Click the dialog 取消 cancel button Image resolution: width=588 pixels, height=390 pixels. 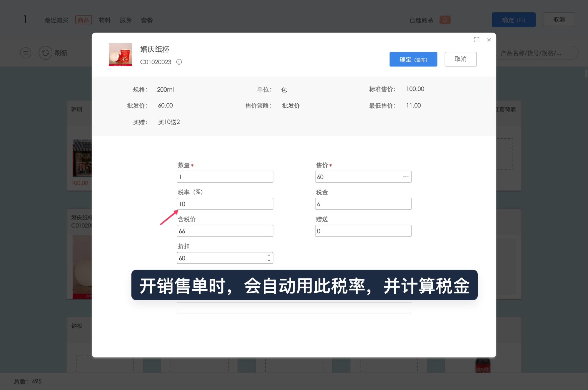coord(461,59)
